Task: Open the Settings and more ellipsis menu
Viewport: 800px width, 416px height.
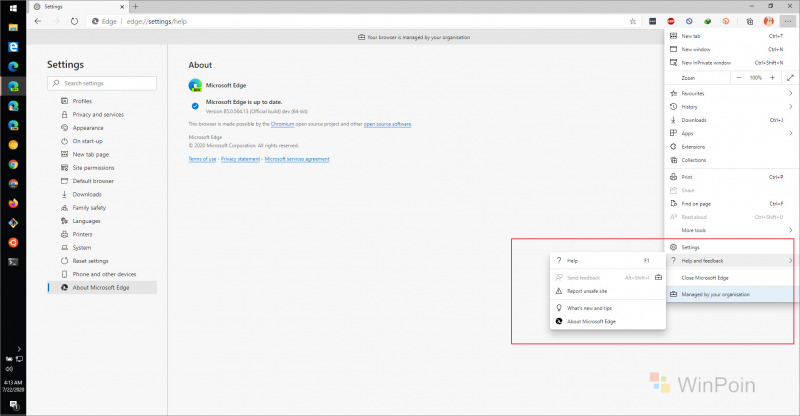Action: [788, 21]
